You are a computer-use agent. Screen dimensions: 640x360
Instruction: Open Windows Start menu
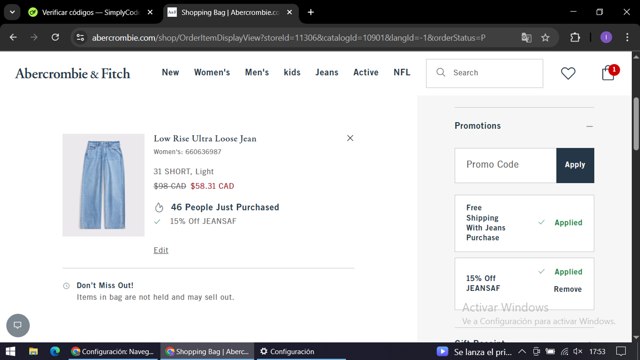click(x=10, y=351)
